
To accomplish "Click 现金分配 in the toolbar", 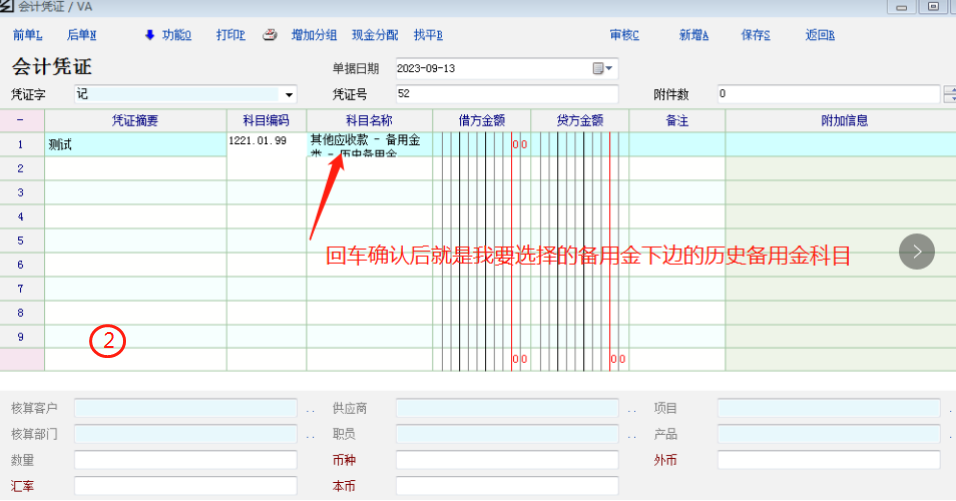I will tap(375, 35).
